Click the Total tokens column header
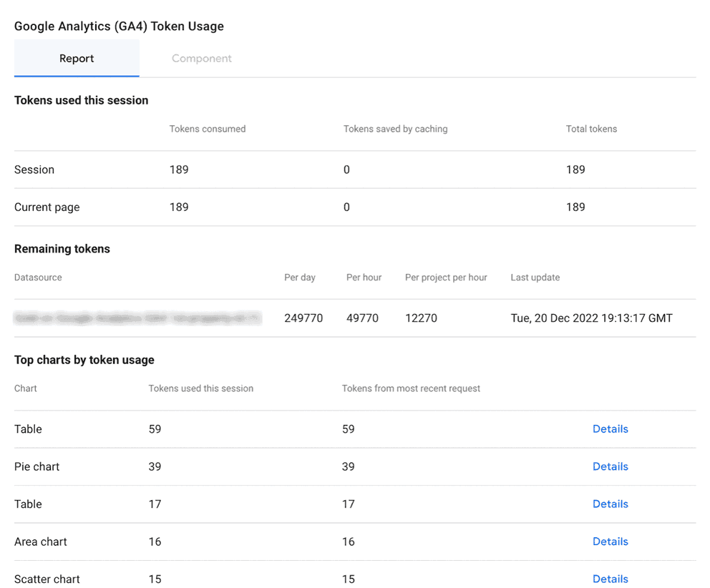This screenshot has width=710, height=588. coord(591,129)
